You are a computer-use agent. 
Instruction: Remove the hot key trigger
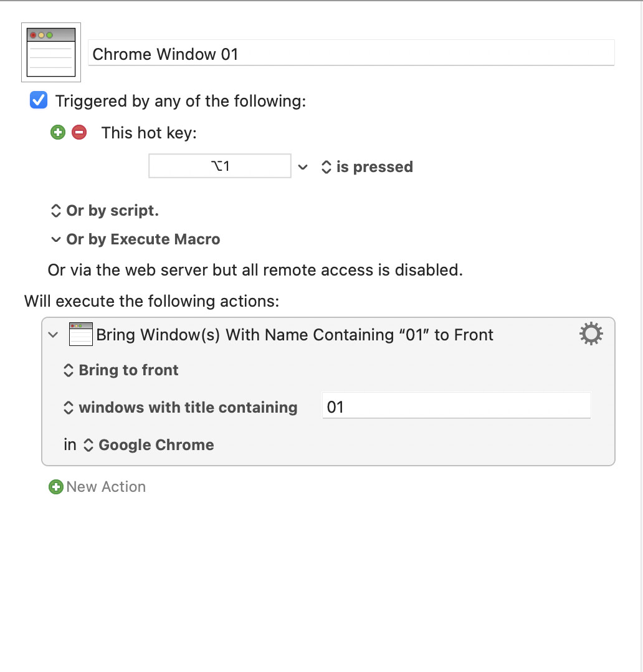pyautogui.click(x=79, y=132)
